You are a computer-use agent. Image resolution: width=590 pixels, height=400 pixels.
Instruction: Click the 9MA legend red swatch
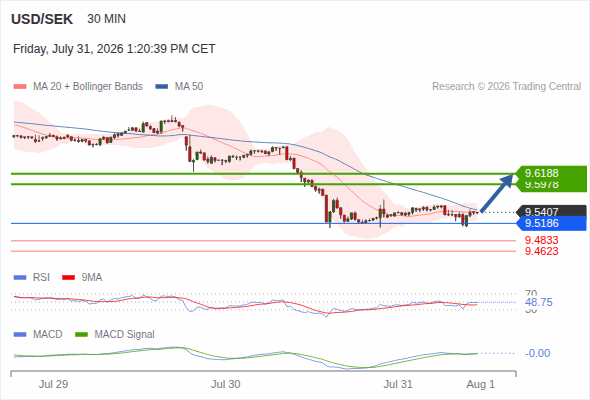[x=68, y=278]
